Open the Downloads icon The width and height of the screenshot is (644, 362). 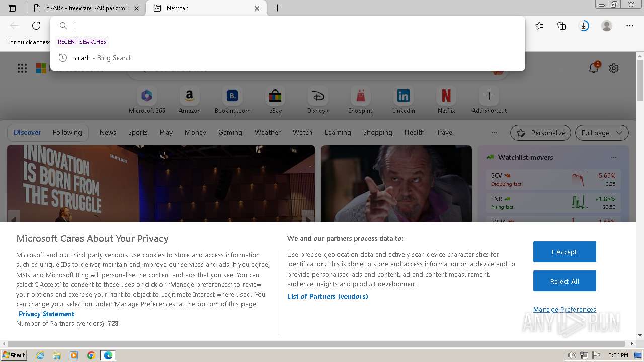tap(584, 26)
